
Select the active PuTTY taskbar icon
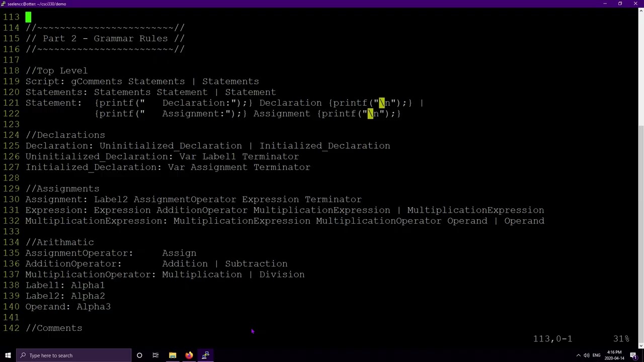(205, 355)
